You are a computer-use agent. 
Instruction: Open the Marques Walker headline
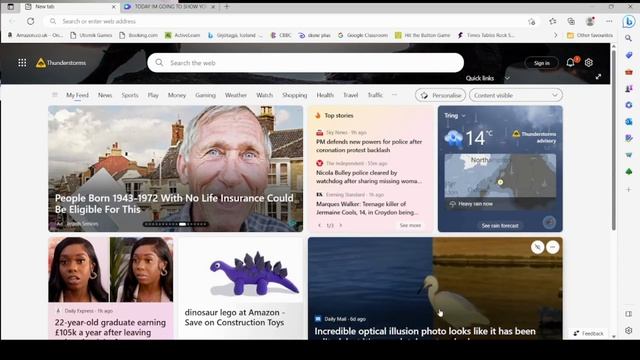click(x=367, y=208)
